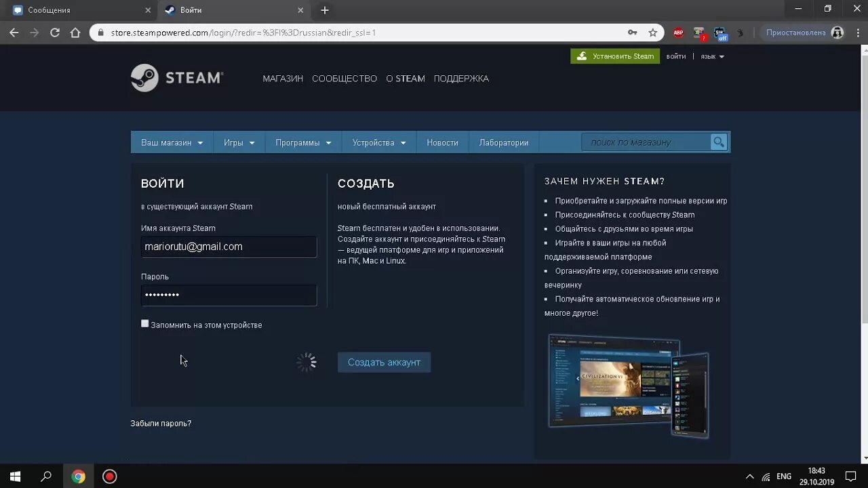This screenshot has width=868, height=488.
Task: Click the site padlock icon
Action: click(100, 33)
